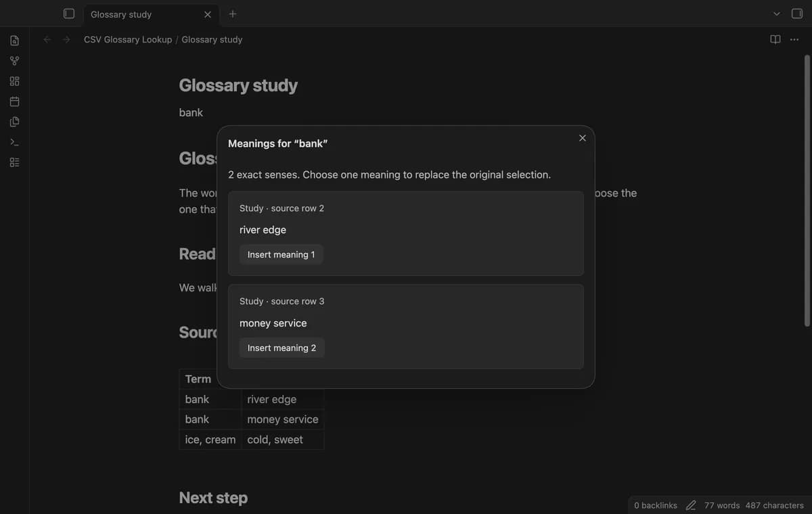Click 487 characters in status bar

point(775,505)
